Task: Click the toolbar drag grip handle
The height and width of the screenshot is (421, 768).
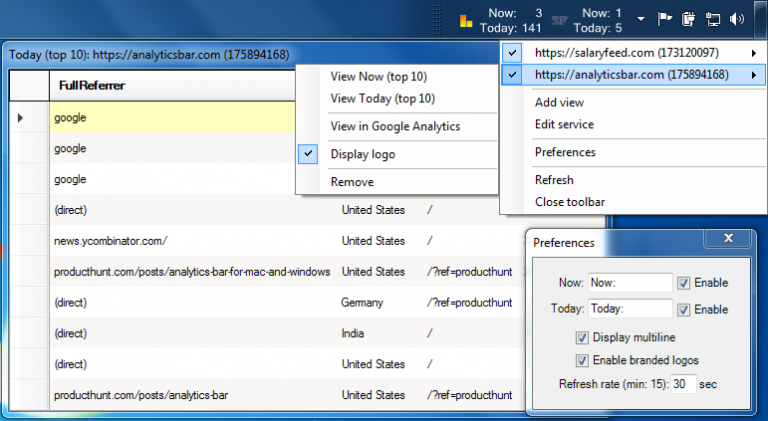Action: click(x=437, y=19)
